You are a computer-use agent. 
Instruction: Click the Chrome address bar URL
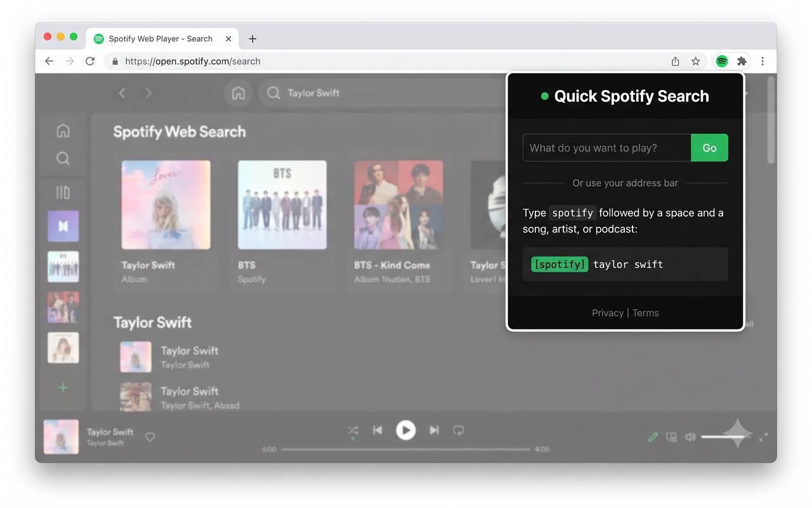pos(193,62)
